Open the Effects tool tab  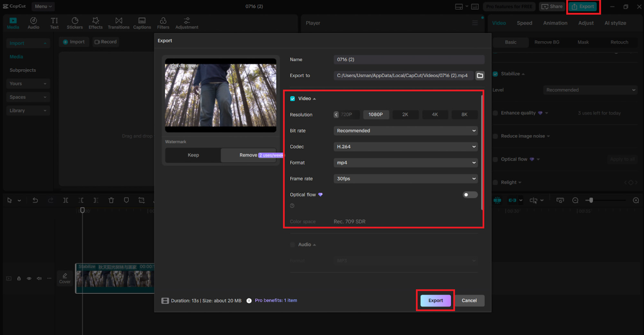pos(96,23)
